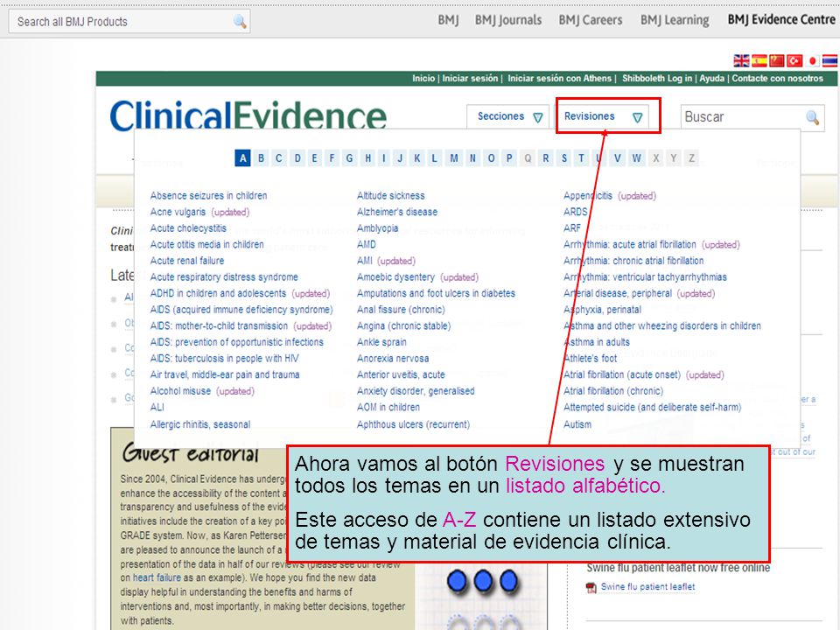Select letter B in alphabet index

click(x=261, y=158)
